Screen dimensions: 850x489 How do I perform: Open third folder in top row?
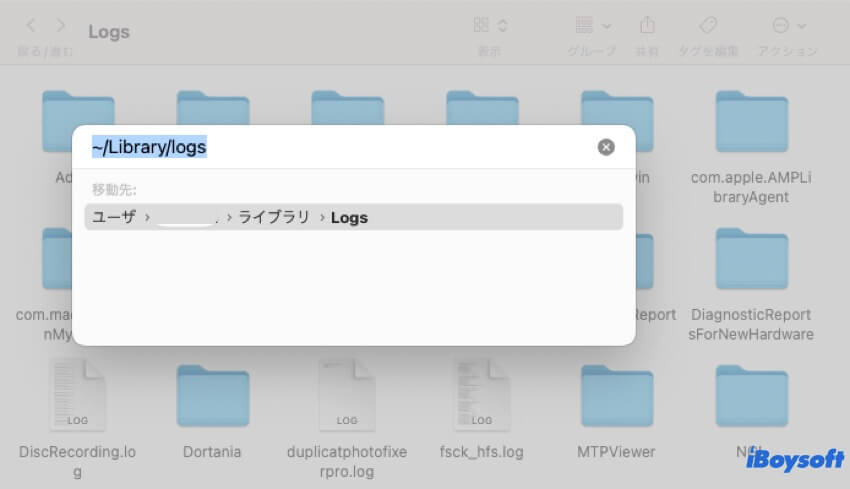coord(347,108)
